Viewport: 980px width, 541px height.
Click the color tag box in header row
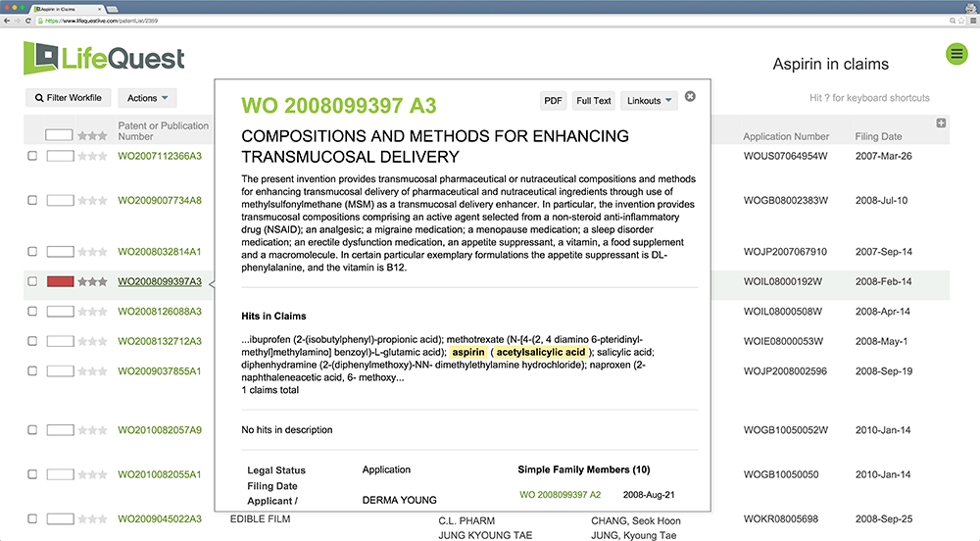(x=59, y=135)
